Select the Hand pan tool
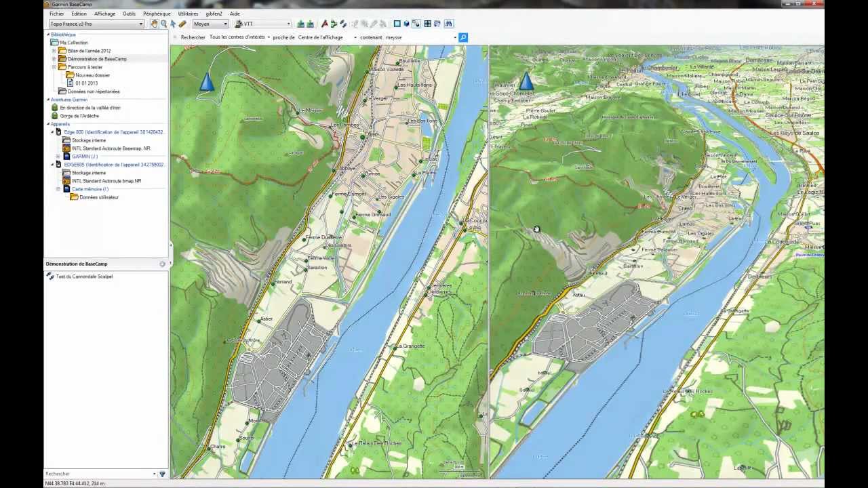Image resolution: width=868 pixels, height=488 pixels. click(x=154, y=24)
